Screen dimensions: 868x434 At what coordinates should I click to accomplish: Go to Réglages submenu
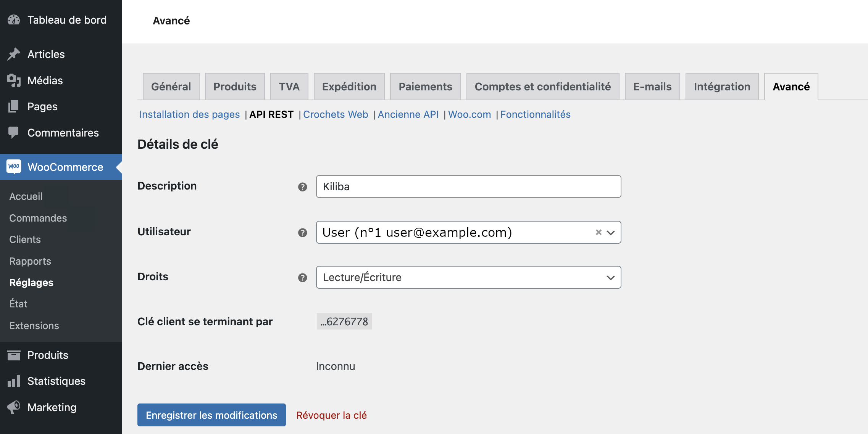coord(31,283)
